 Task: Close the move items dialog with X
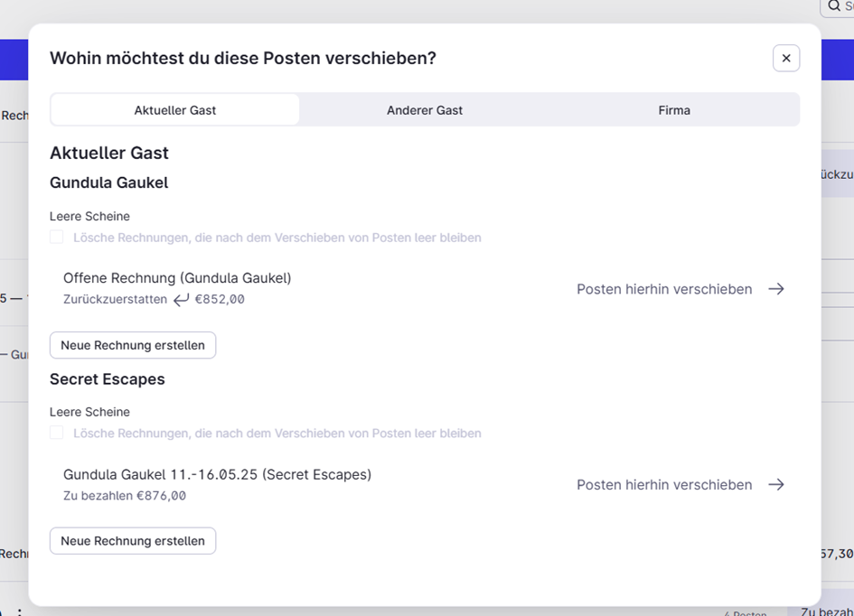click(x=786, y=58)
